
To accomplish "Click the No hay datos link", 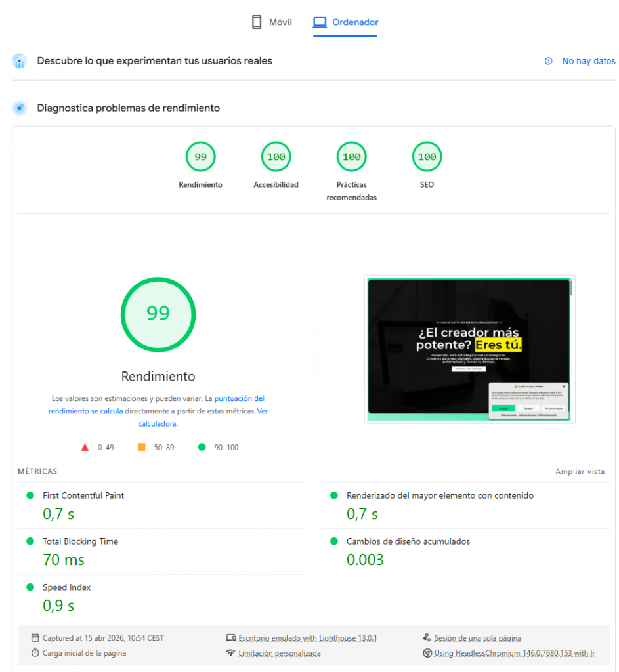I will (588, 61).
